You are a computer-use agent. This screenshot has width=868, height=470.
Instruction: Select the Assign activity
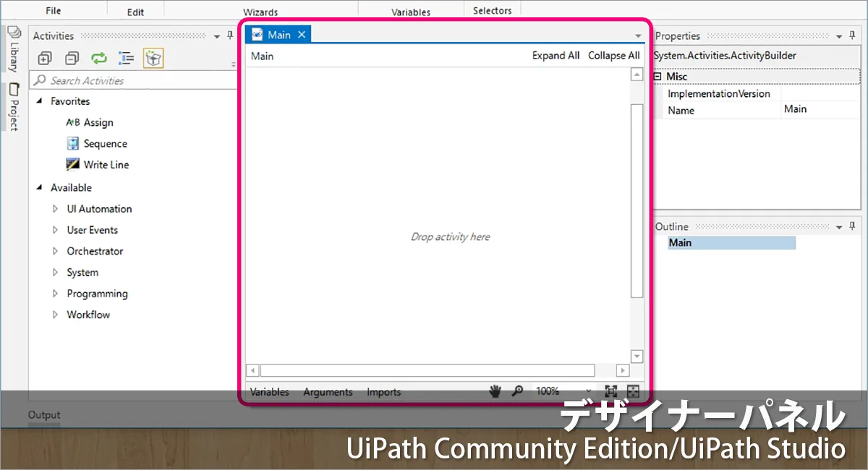tap(90, 122)
